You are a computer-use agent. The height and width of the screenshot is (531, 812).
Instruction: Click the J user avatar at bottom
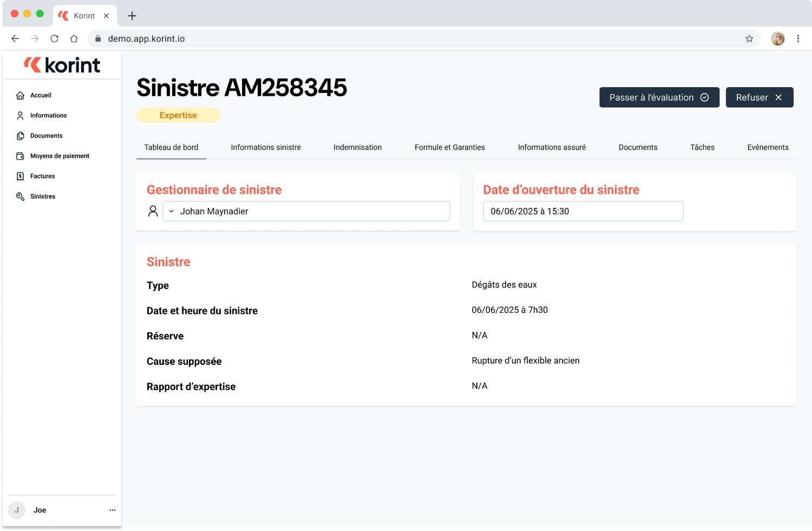point(17,510)
